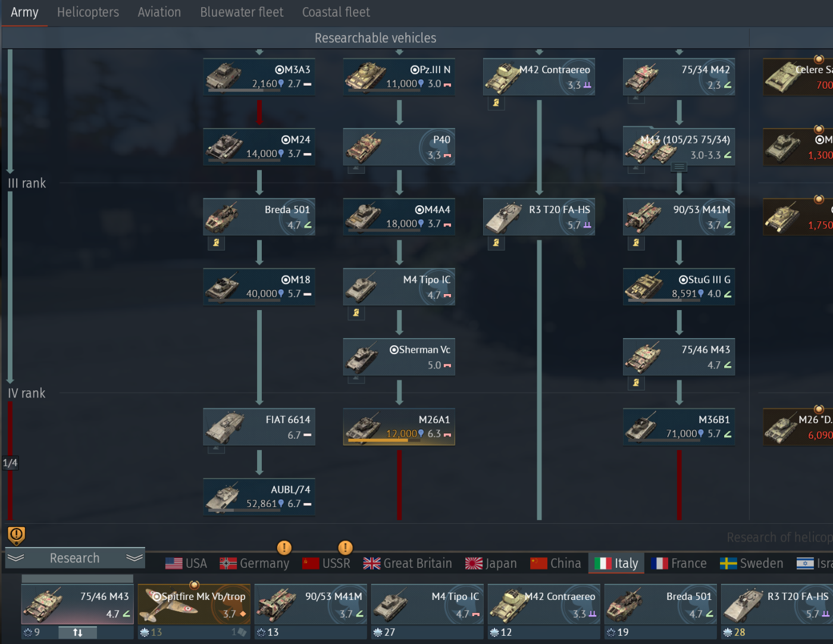Open the Aviation tab
This screenshot has height=644, width=833.
[159, 12]
